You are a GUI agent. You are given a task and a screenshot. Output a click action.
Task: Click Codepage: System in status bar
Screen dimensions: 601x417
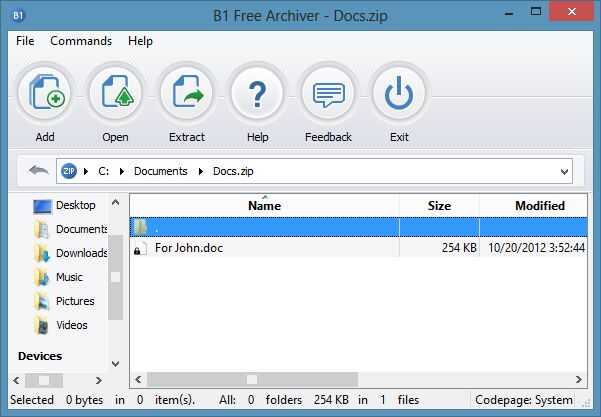click(x=524, y=400)
